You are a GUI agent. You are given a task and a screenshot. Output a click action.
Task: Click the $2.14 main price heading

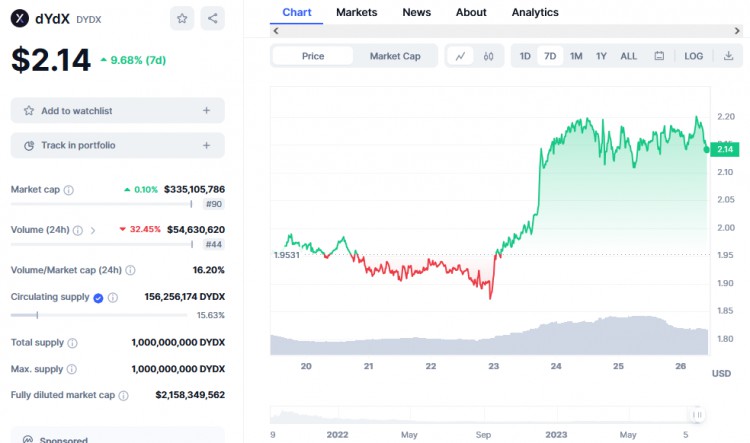click(51, 60)
